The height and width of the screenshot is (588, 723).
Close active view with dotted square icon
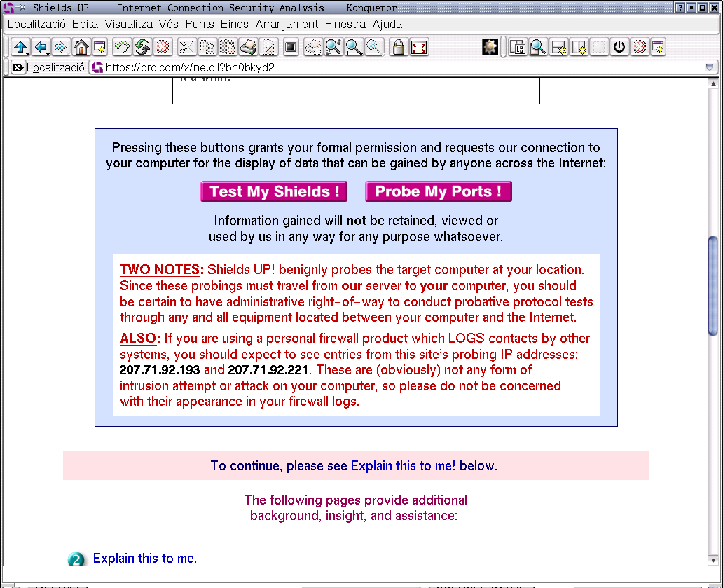point(599,46)
